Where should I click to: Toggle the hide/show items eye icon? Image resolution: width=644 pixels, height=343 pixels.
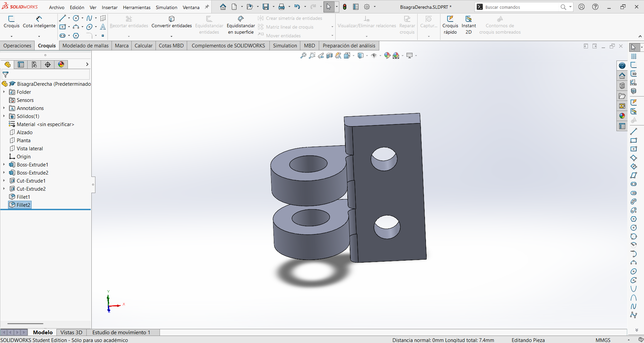(x=374, y=56)
